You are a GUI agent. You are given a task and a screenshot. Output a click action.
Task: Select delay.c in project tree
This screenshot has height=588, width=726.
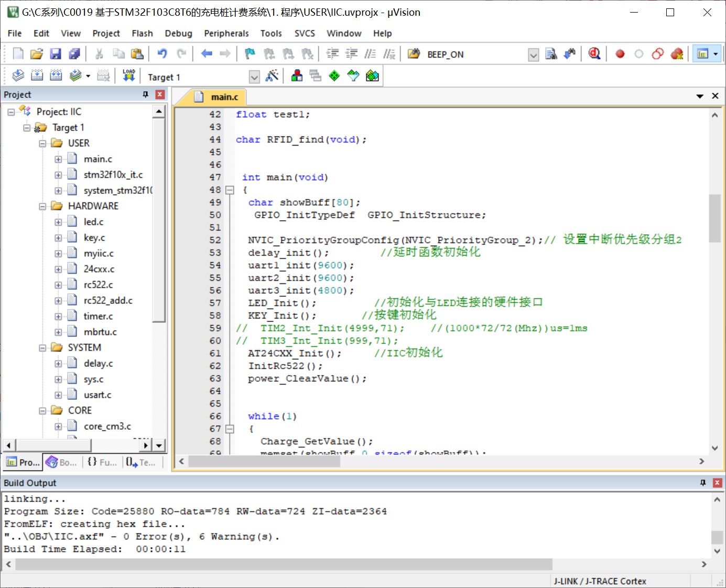point(98,363)
